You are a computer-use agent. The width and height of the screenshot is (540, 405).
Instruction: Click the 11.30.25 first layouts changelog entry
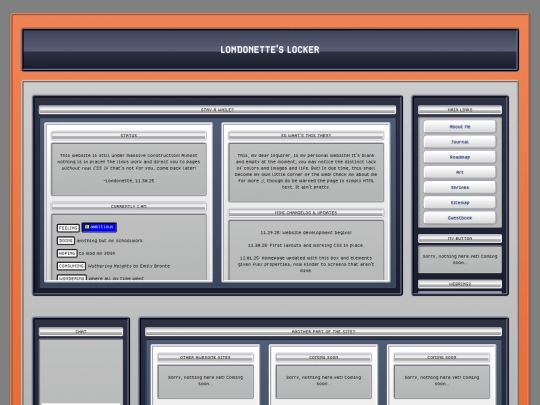click(x=306, y=245)
